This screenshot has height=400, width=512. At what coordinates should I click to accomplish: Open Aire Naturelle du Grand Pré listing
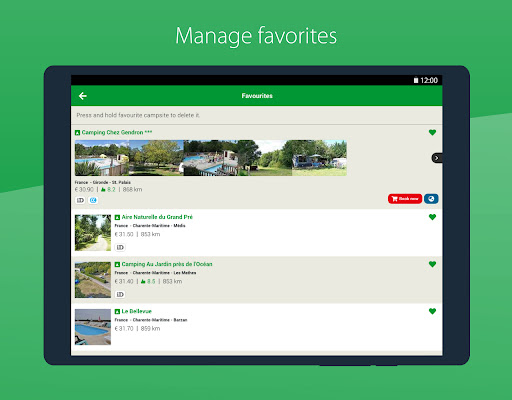click(x=154, y=217)
